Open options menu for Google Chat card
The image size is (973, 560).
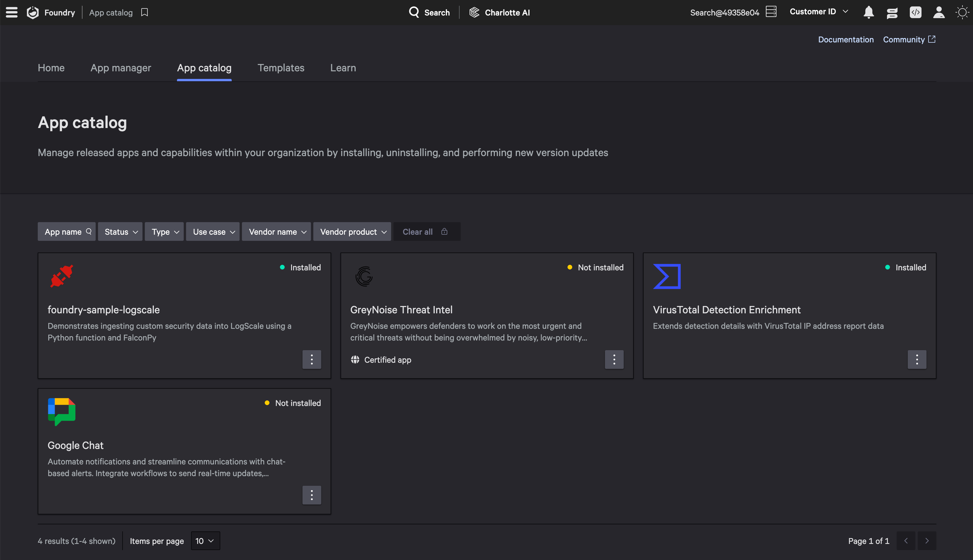pos(311,495)
